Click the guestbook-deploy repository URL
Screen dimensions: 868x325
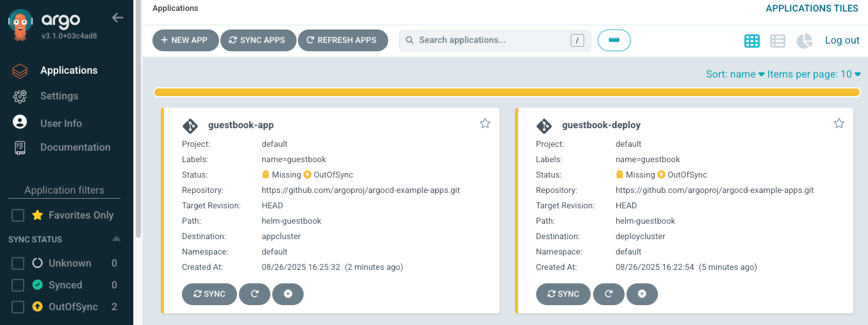715,190
